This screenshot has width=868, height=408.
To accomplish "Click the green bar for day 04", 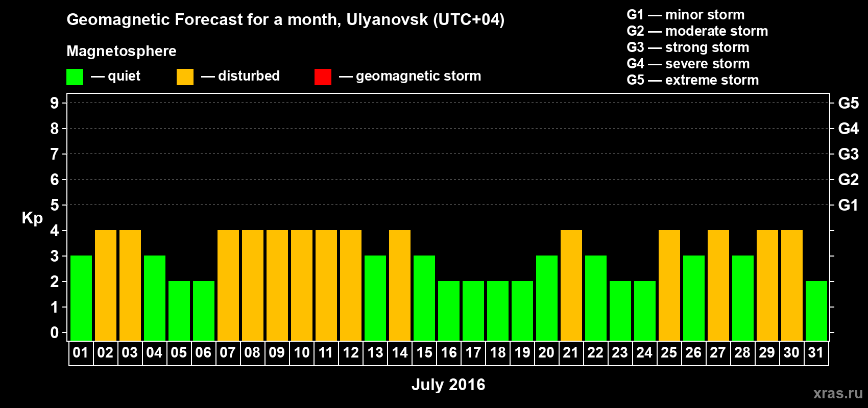I will click(155, 298).
